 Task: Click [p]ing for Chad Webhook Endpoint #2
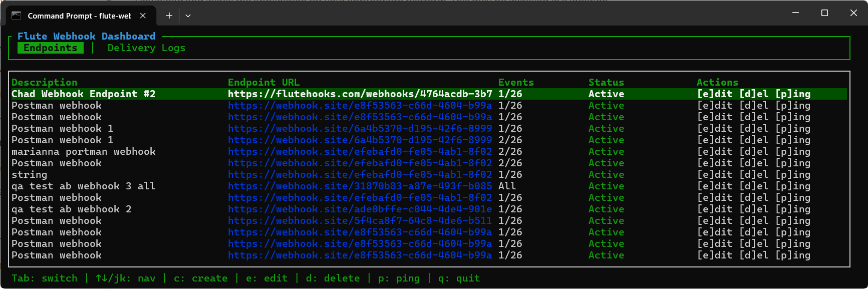point(793,94)
